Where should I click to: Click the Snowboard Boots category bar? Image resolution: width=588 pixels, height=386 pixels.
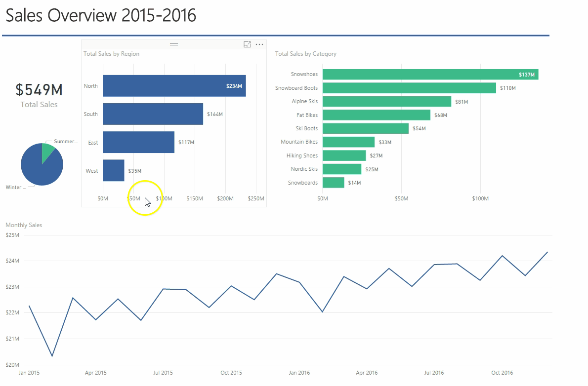point(410,88)
